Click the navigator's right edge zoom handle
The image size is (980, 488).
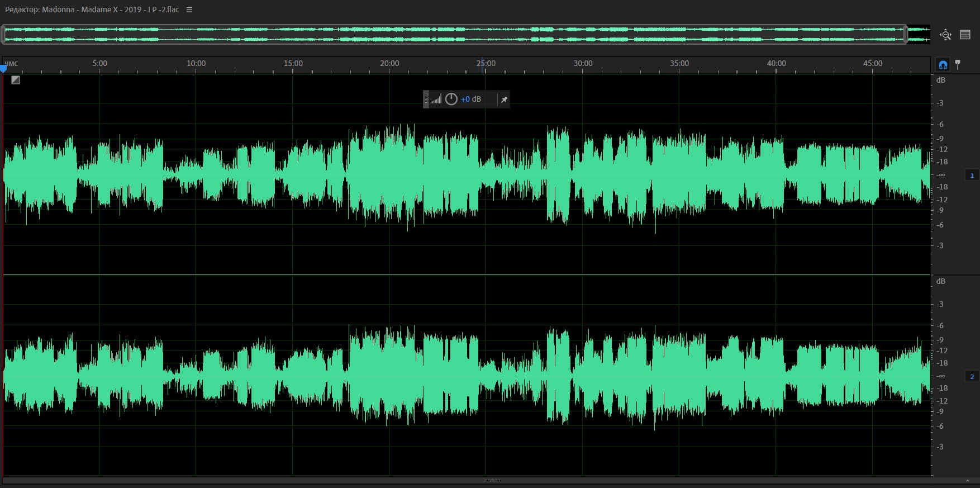[x=905, y=35]
